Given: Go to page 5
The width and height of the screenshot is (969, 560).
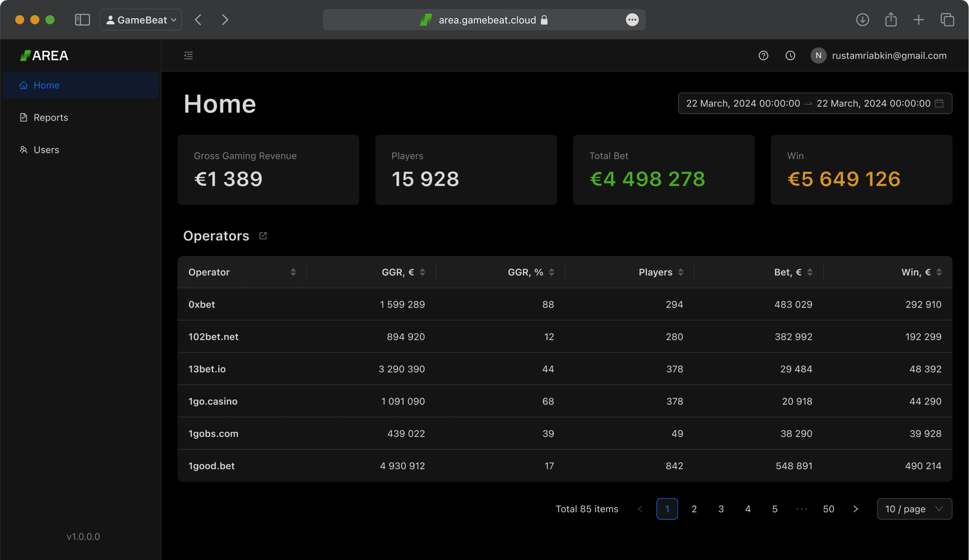Looking at the screenshot, I should [775, 509].
